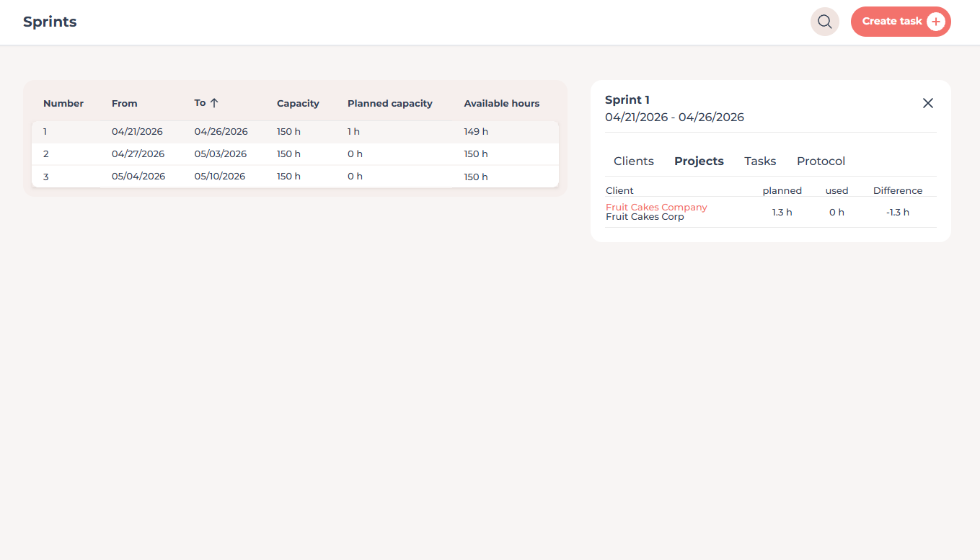Select sprint row starting 04/21/2026
Image resolution: width=980 pixels, height=560 pixels.
[295, 132]
